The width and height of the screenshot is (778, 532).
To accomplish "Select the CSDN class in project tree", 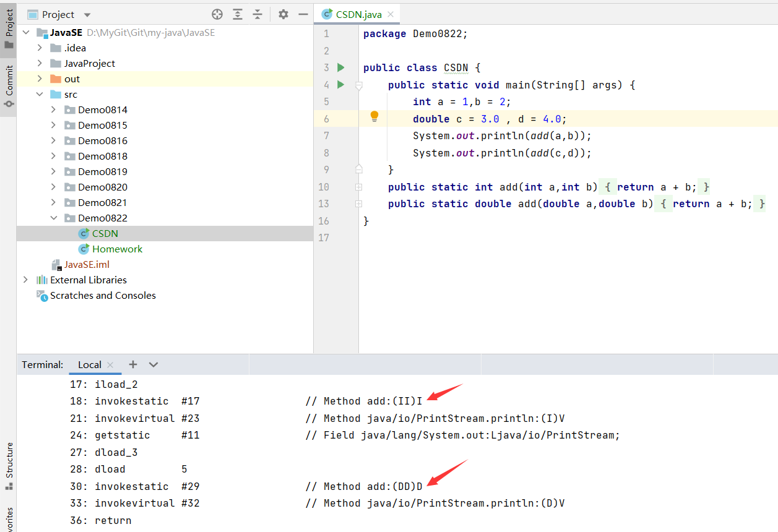I will (105, 234).
